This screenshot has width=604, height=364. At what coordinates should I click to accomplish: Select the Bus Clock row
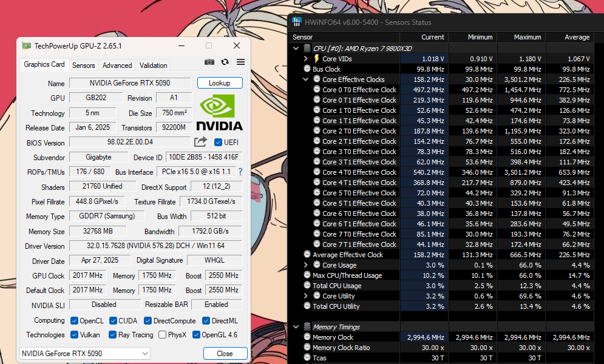441,69
